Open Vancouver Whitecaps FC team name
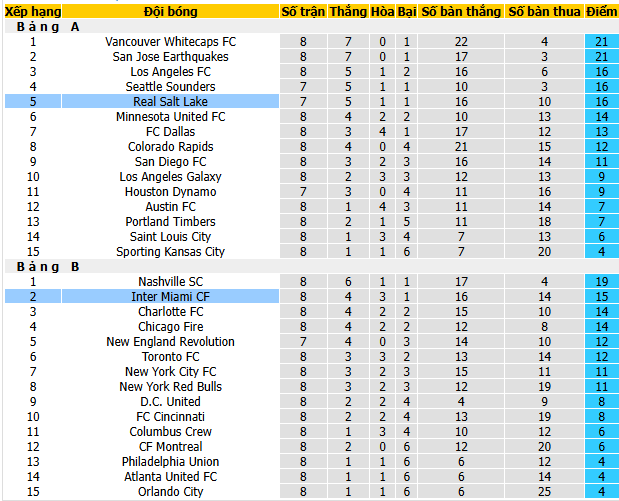The height and width of the screenshot is (501, 619). (170, 42)
